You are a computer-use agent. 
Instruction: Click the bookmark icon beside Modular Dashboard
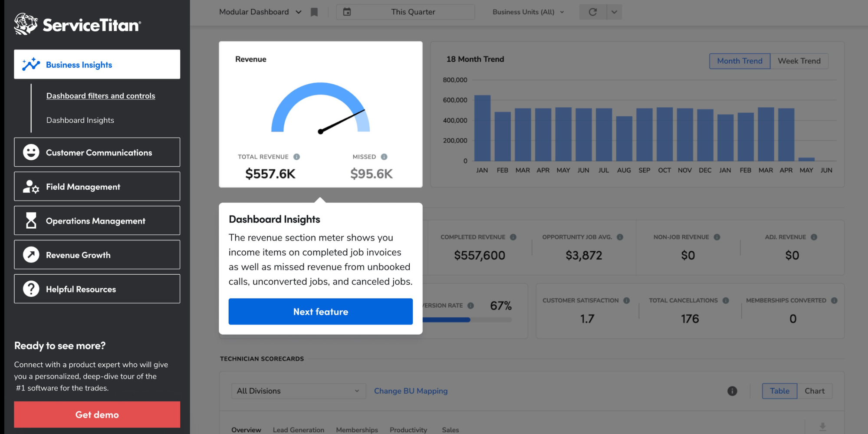point(314,12)
